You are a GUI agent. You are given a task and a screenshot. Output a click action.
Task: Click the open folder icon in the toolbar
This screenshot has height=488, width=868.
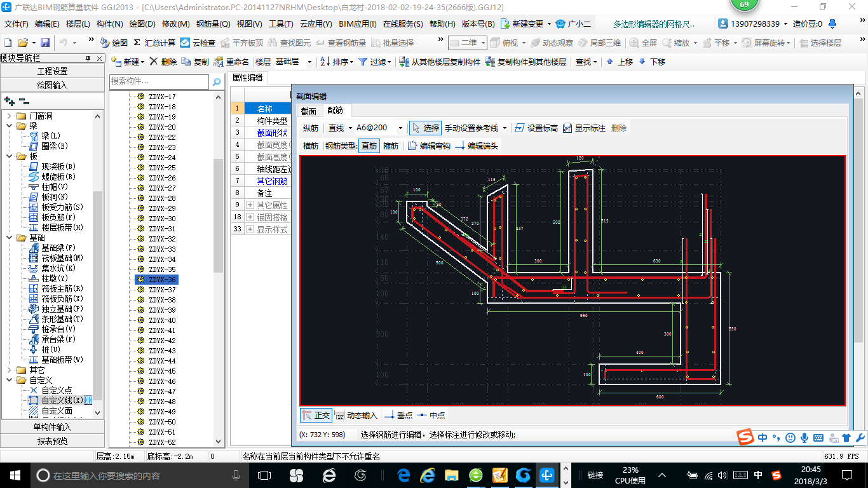22,43
